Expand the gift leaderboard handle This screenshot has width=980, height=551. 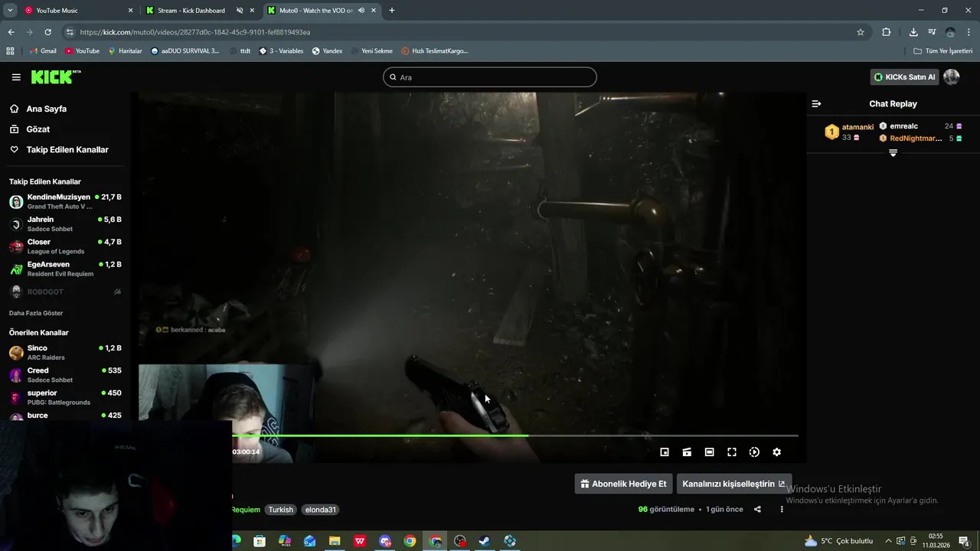893,153
